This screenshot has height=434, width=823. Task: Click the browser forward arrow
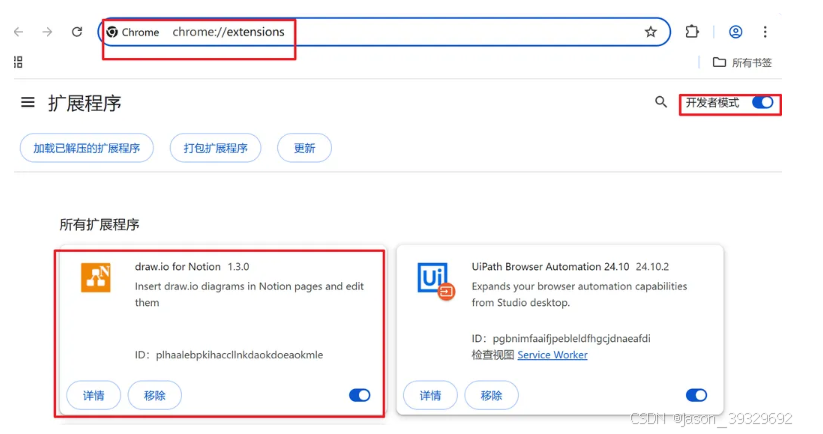click(x=48, y=32)
